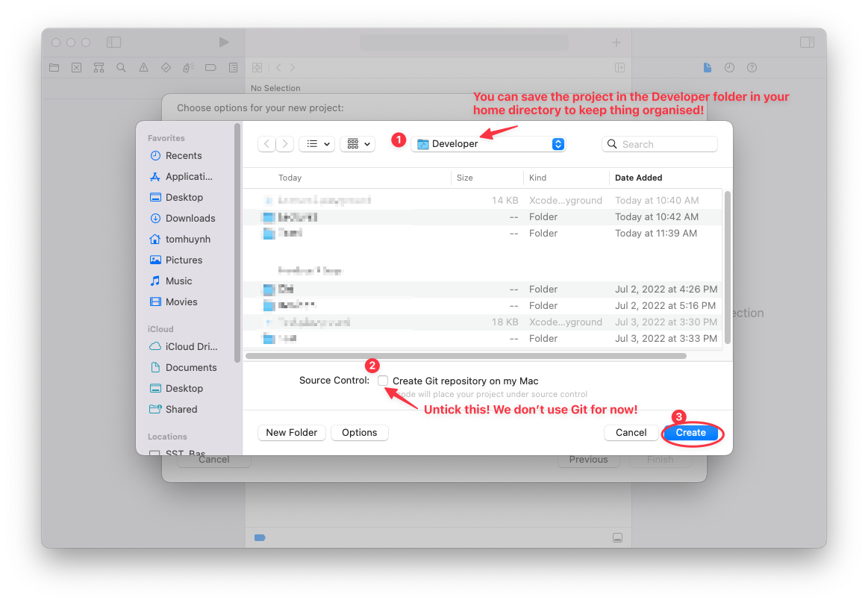The height and width of the screenshot is (603, 868).
Task: Open the Issue navigator warning triangle icon
Action: point(143,67)
